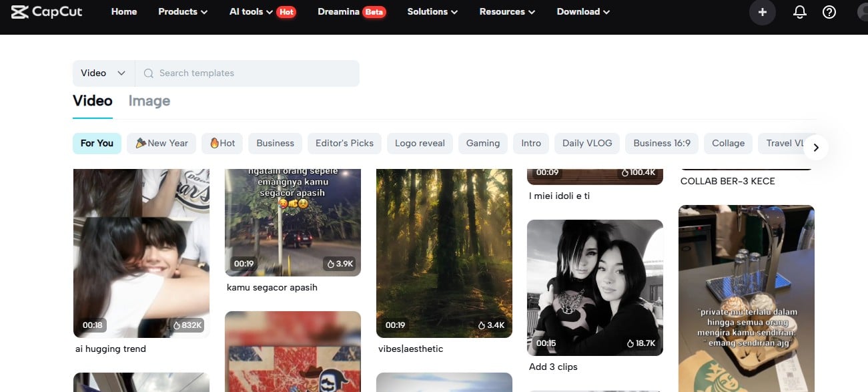Open the Video search type dropdown

point(102,73)
